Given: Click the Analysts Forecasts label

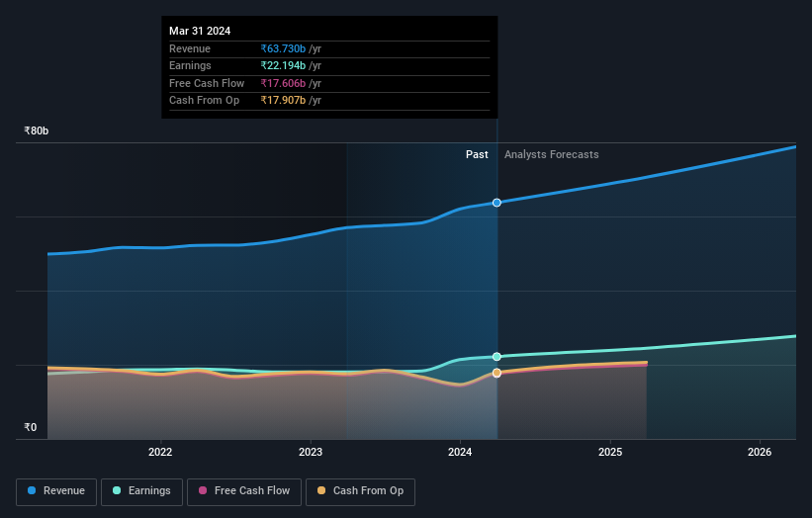Looking at the screenshot, I should (x=552, y=154).
